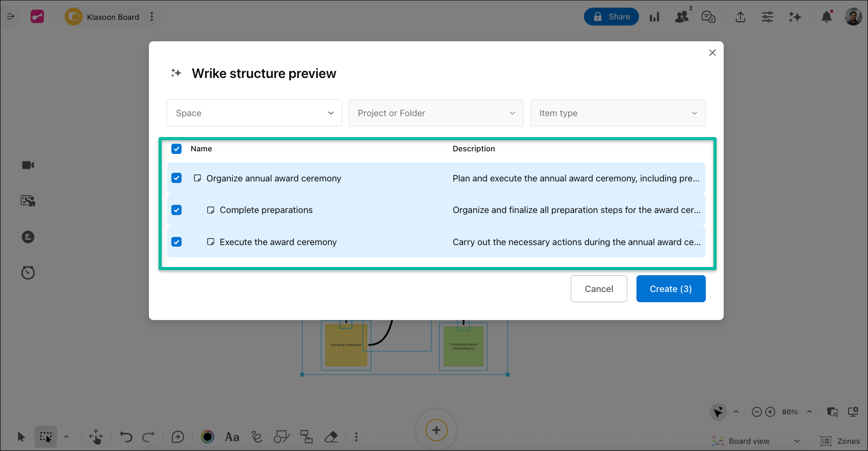
Task: Open the Item type dropdown
Action: tap(618, 113)
